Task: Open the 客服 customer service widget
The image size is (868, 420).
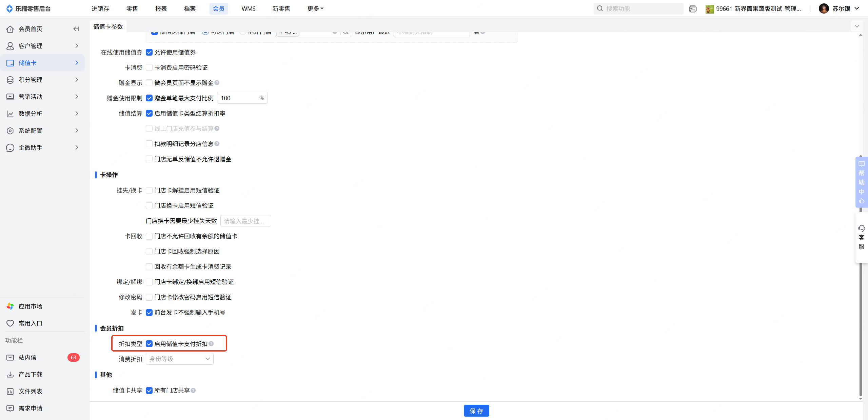Action: point(862,237)
